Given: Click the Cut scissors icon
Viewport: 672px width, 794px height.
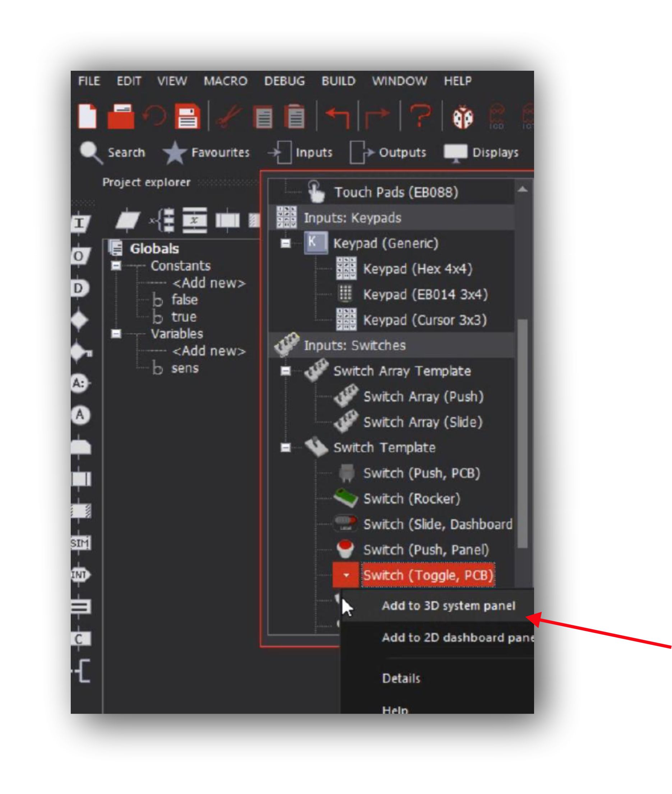Looking at the screenshot, I should (x=230, y=116).
